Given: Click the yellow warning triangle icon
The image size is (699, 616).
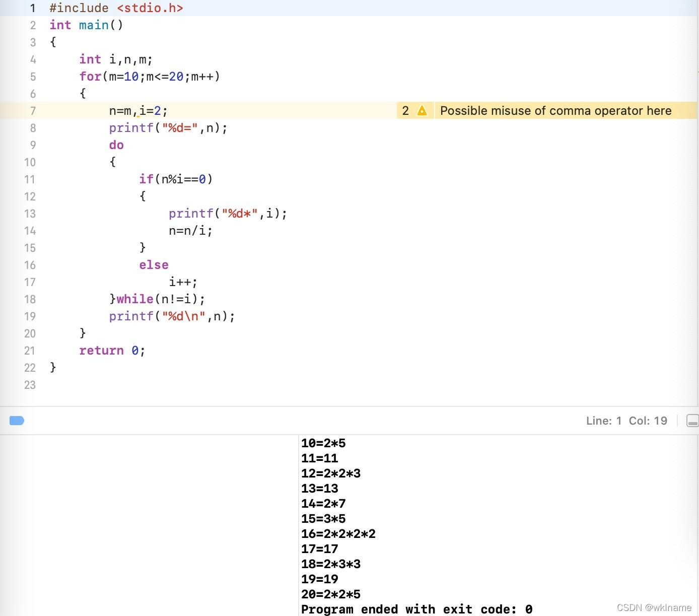Looking at the screenshot, I should click(x=422, y=110).
